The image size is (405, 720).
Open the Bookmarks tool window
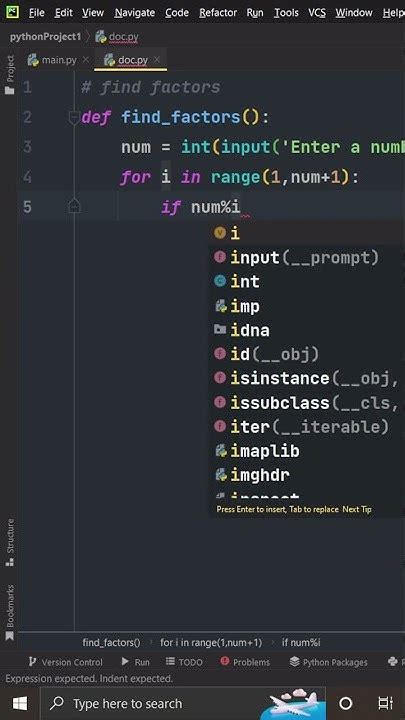click(10, 612)
